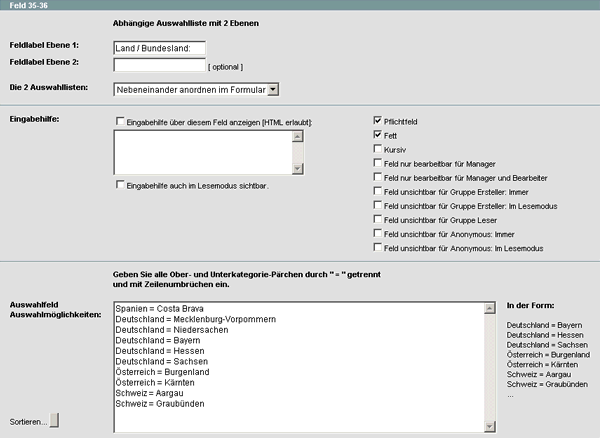Enable Eingabehilfe auch im Lesemodus sichtbar
Image resolution: width=600 pixels, height=438 pixels.
pos(120,185)
